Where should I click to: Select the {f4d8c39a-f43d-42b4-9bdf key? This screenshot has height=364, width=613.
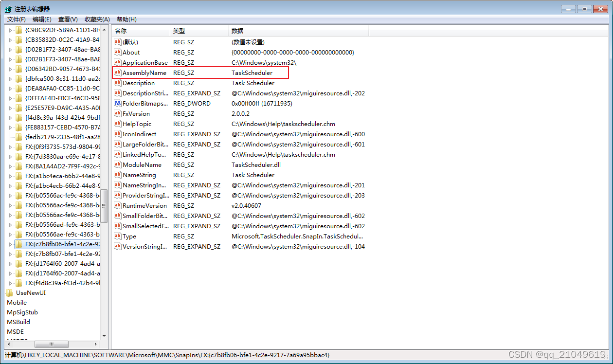[x=62, y=117]
